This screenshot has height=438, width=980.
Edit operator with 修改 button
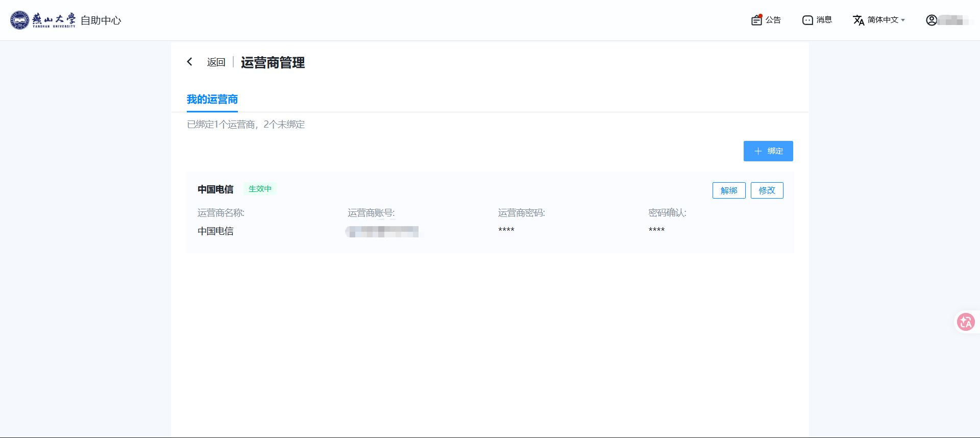click(x=767, y=190)
